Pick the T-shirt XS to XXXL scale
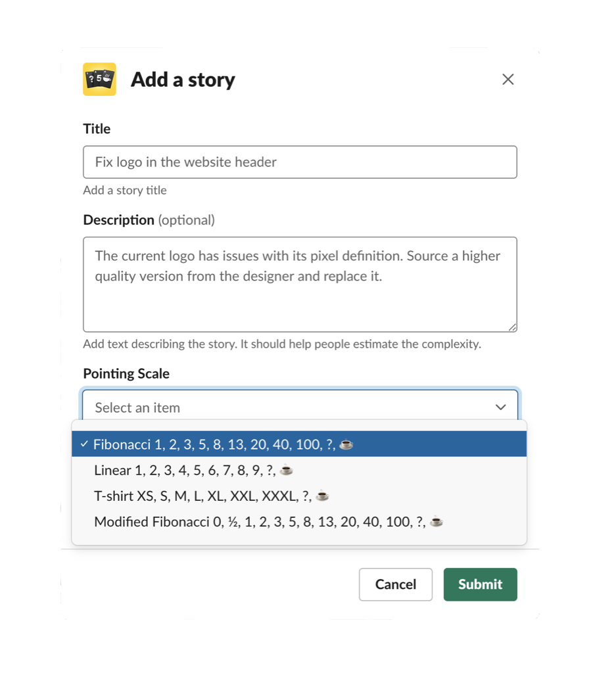This screenshot has height=673, width=616. point(204,496)
